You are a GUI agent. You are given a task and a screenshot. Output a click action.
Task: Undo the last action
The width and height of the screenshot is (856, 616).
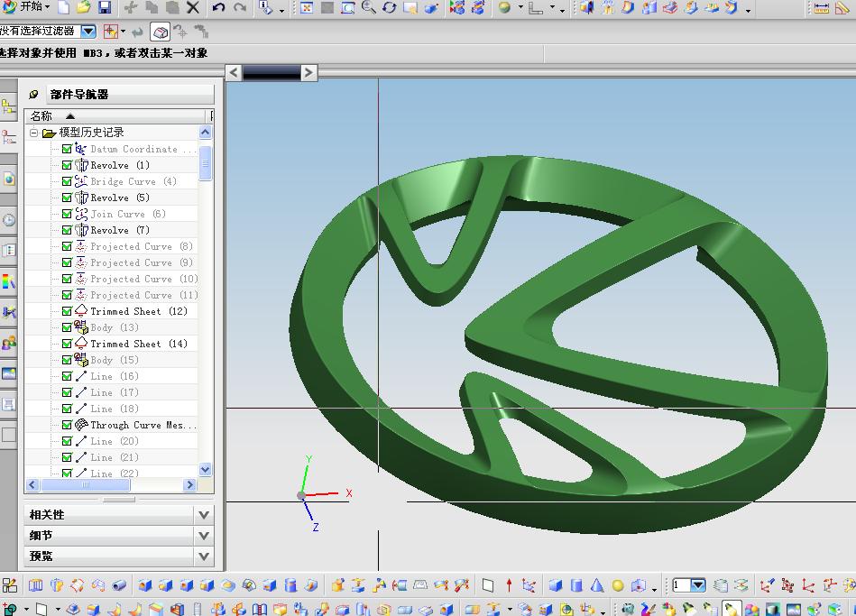pos(219,7)
